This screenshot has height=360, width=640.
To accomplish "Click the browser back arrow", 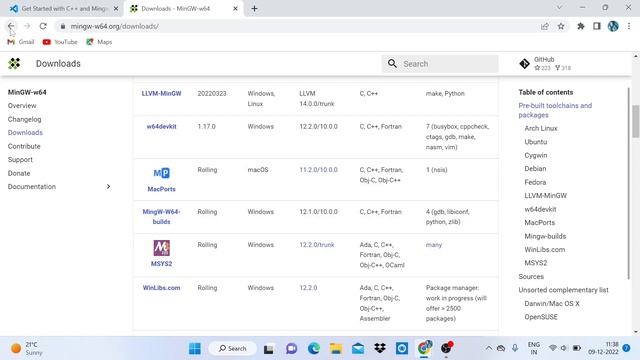I will click(x=11, y=26).
